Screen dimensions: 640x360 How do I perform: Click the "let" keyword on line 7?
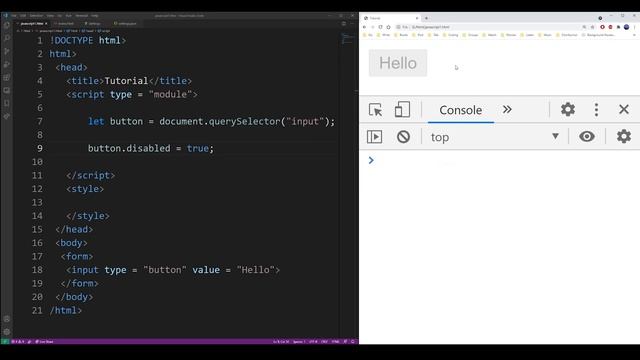coord(96,122)
